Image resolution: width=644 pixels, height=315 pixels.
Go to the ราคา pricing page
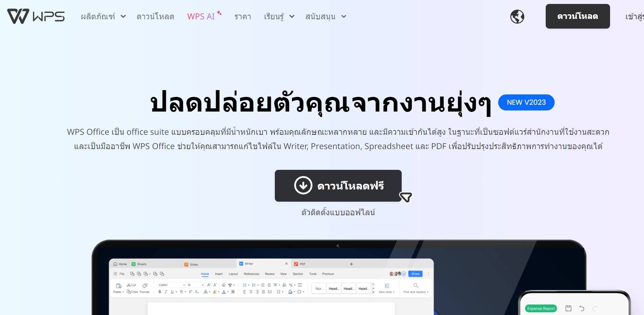(x=243, y=16)
